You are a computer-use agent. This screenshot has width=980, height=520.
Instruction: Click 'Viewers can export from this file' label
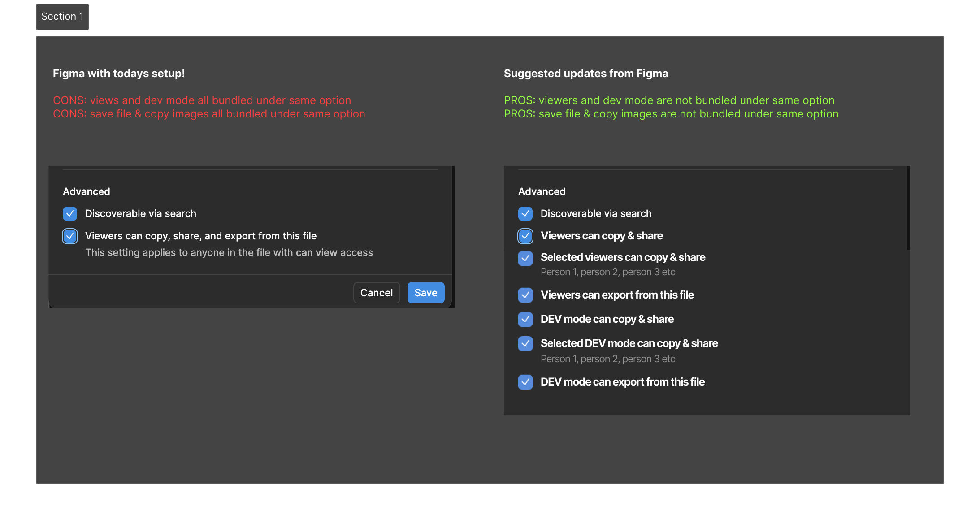click(617, 295)
